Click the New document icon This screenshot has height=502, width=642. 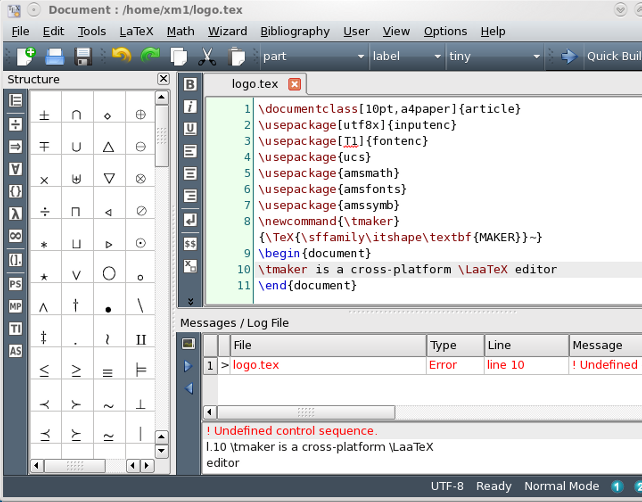coord(24,56)
